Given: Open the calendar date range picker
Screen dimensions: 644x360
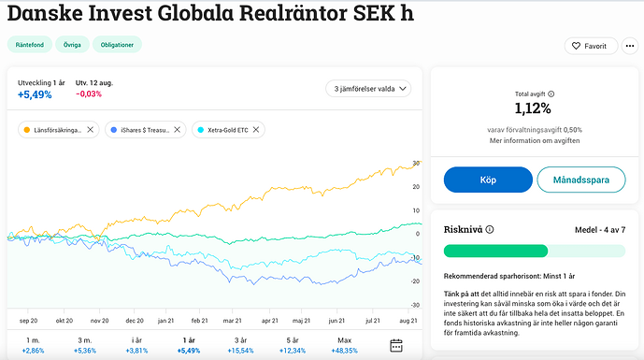Looking at the screenshot, I should pos(396,346).
